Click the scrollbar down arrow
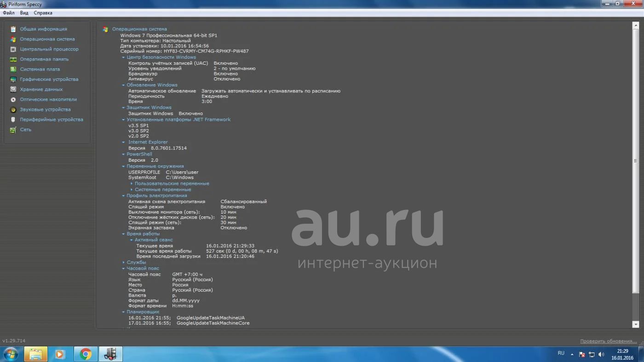 click(x=636, y=324)
